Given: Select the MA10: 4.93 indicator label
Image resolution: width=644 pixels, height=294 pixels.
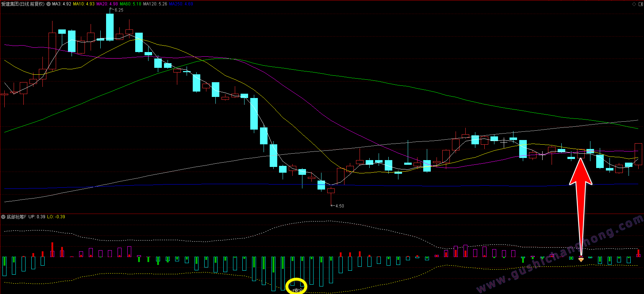Looking at the screenshot, I should pos(84,4).
